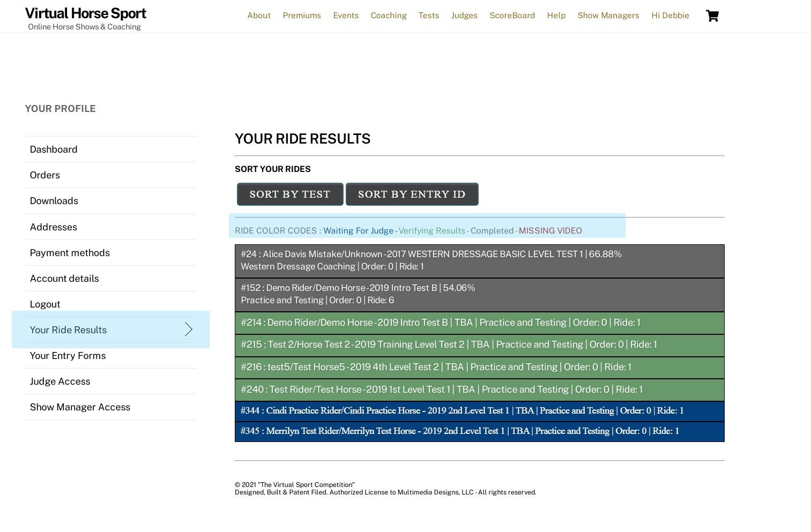811x532 pixels.
Task: Click Logout in the profile sidebar
Action: [x=45, y=304]
